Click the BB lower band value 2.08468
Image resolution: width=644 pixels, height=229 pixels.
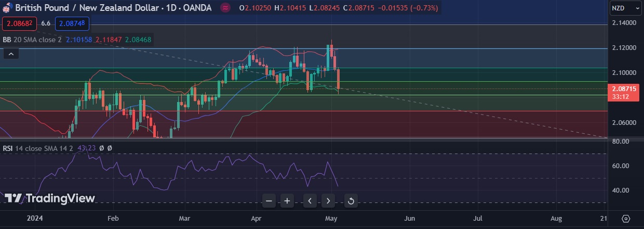[x=138, y=40]
